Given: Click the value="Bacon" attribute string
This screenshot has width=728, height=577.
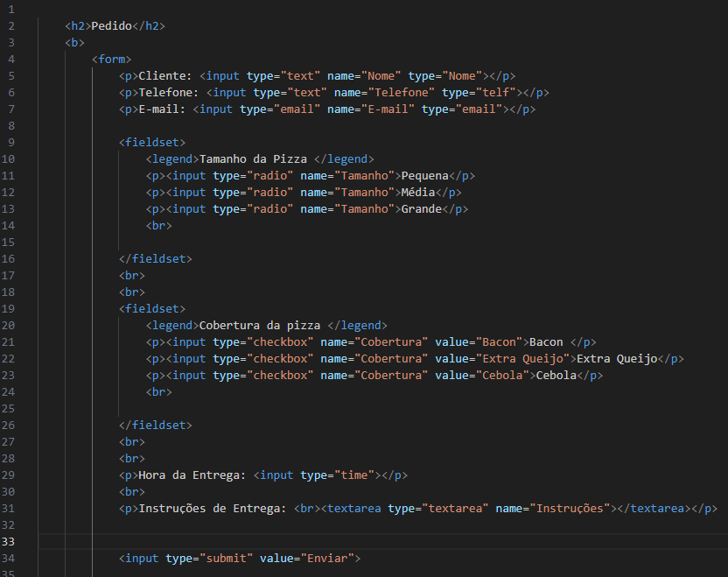Looking at the screenshot, I should [x=500, y=341].
